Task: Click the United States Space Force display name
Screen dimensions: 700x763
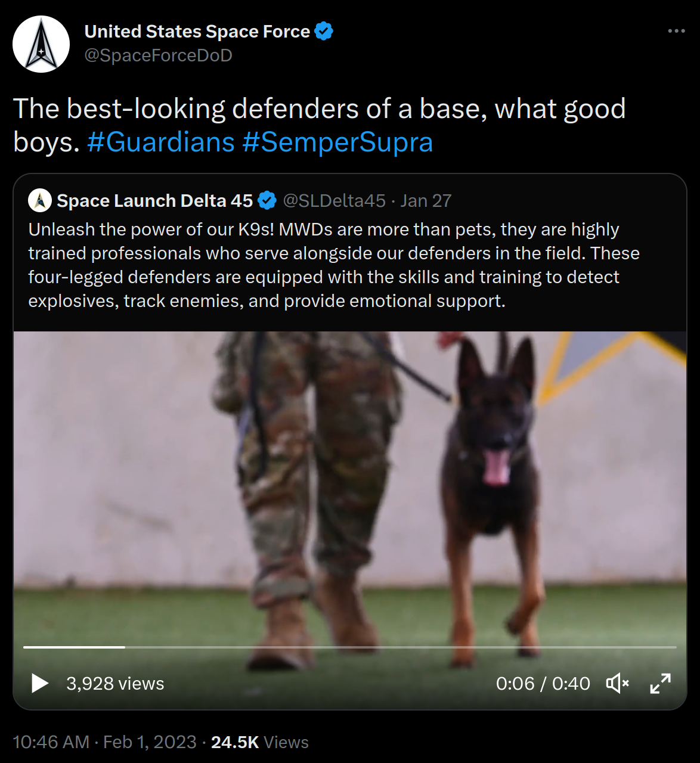Action: point(197,31)
